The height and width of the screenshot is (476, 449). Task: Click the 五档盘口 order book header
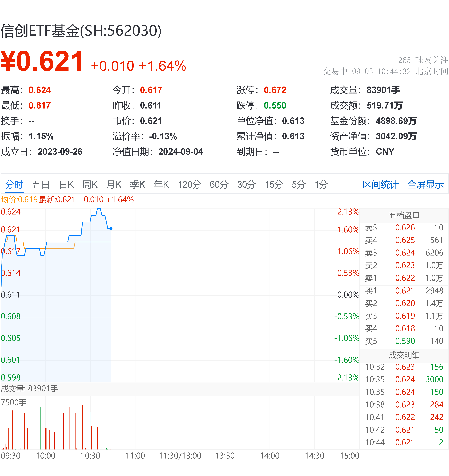tap(404, 215)
